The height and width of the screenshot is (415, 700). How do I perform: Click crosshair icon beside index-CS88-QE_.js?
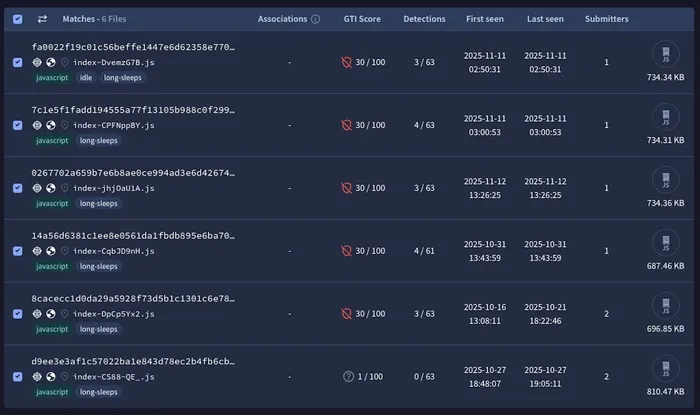click(37, 377)
